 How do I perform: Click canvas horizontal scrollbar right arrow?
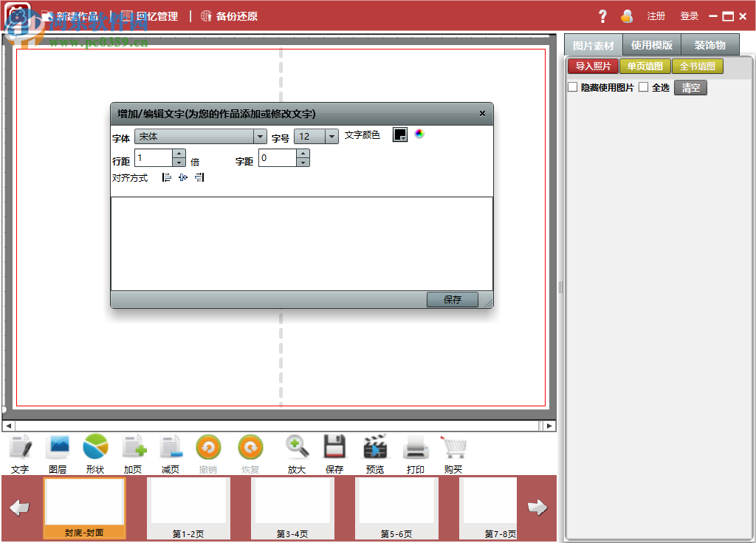pyautogui.click(x=549, y=426)
